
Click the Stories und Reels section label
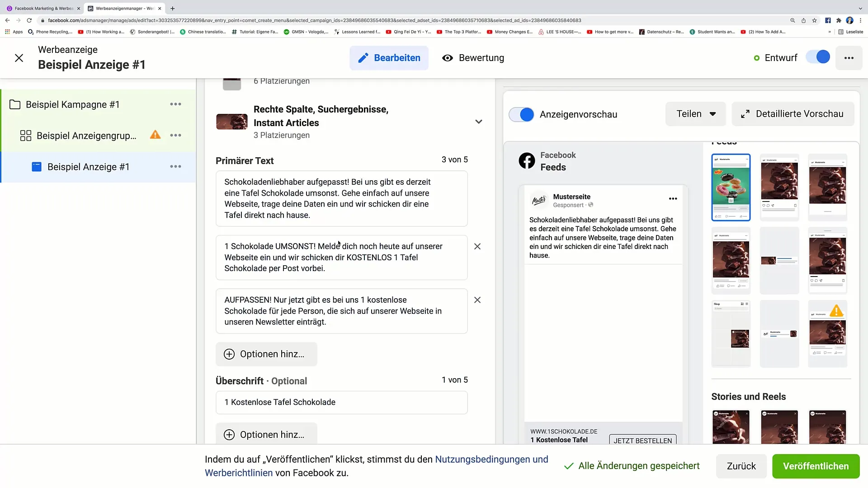pos(749,396)
